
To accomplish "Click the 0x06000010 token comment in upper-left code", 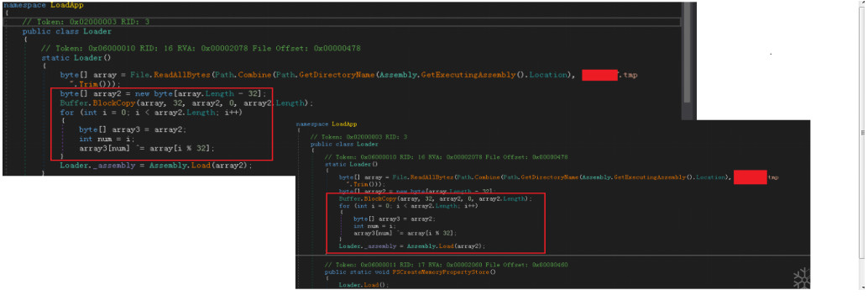I will coord(201,48).
